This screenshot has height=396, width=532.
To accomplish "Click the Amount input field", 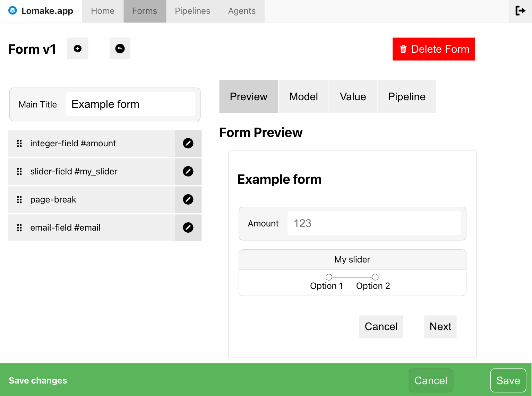I will click(374, 223).
